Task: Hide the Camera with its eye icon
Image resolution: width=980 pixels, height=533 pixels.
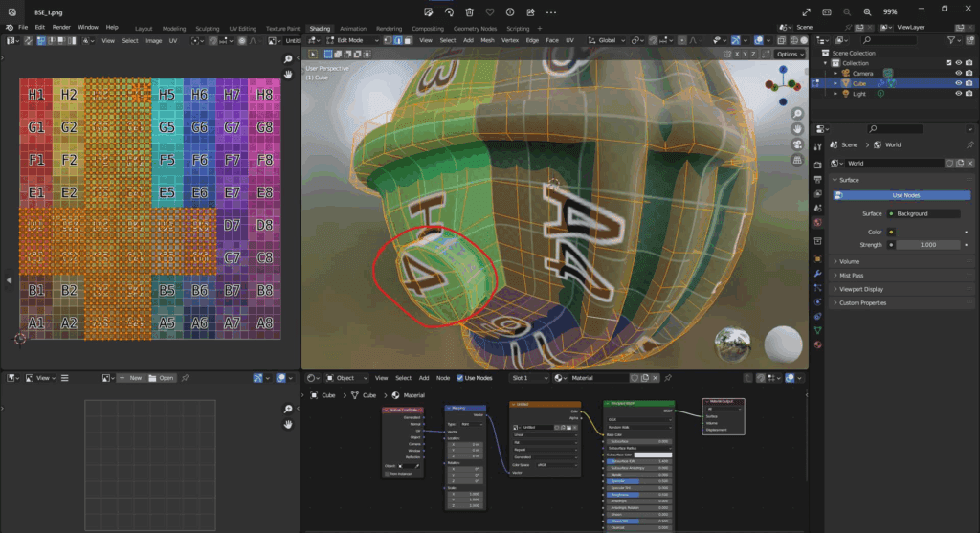Action: pos(958,73)
